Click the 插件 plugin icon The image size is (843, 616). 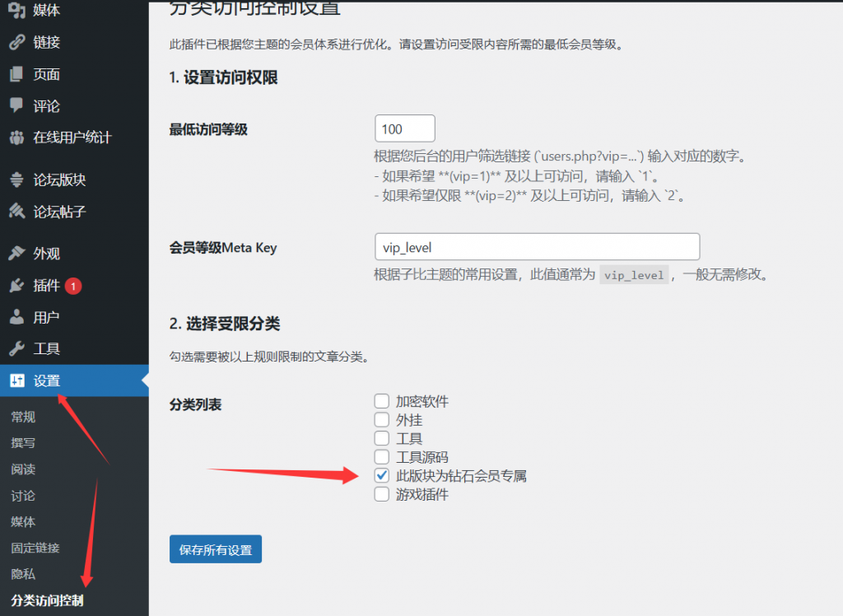coord(16,286)
